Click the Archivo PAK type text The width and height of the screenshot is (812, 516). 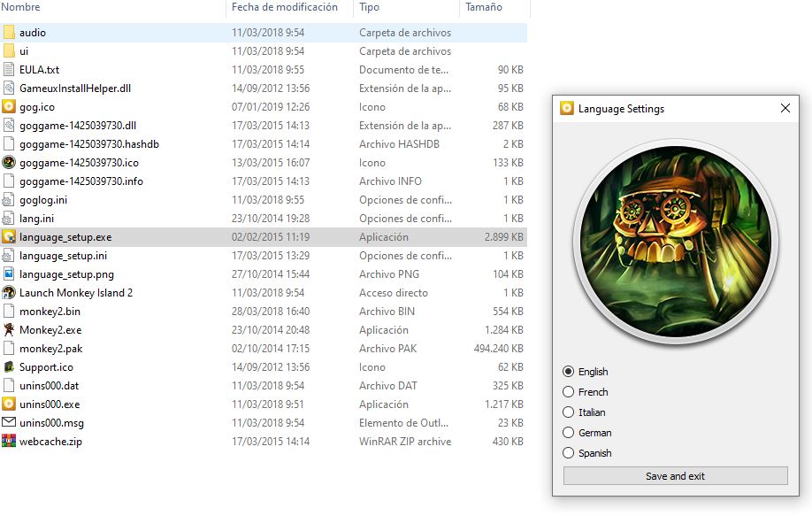click(387, 349)
